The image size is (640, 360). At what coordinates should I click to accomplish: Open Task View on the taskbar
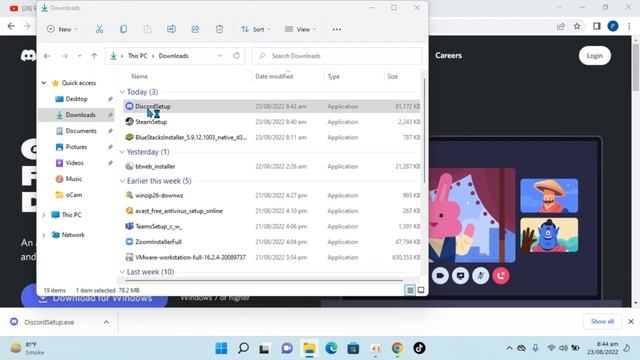point(264,348)
